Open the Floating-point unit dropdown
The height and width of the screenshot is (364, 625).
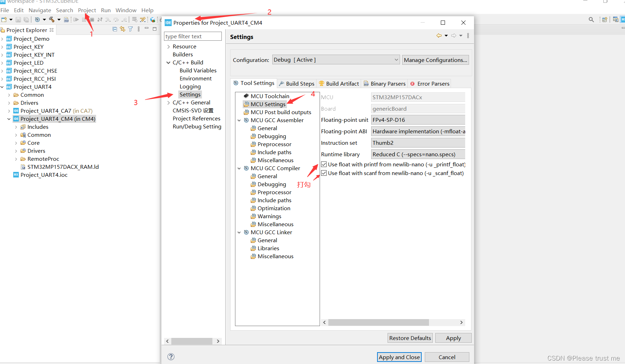coord(418,120)
